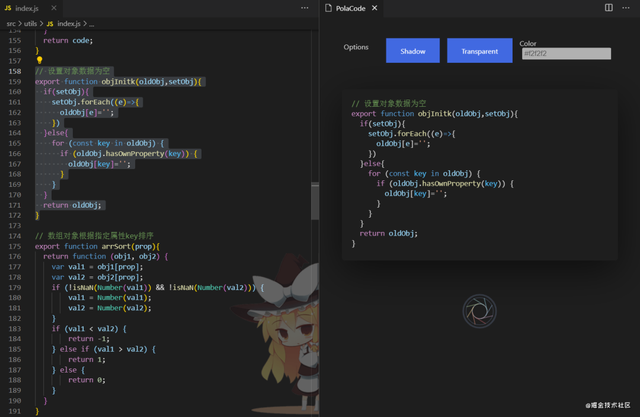Click 'for (const key in oldObj)' on line 165
This screenshot has width=640, height=417.
pyautogui.click(x=104, y=143)
